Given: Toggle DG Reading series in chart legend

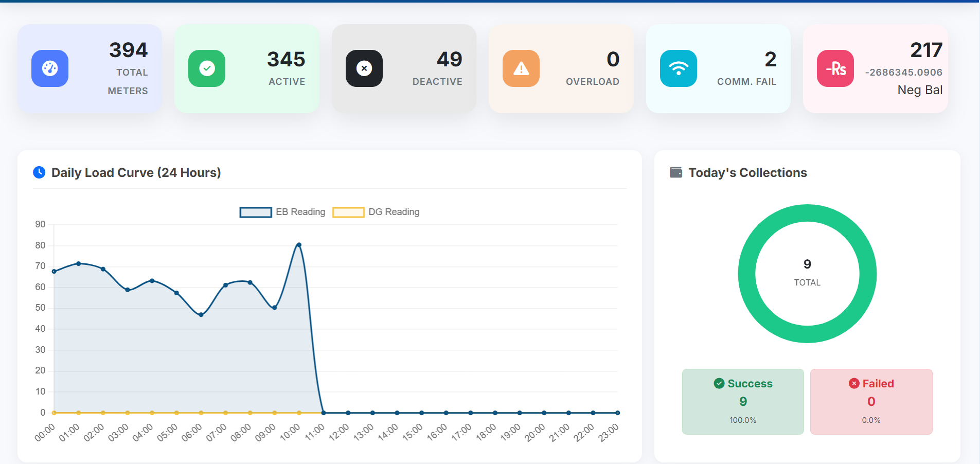Looking at the screenshot, I should point(394,212).
